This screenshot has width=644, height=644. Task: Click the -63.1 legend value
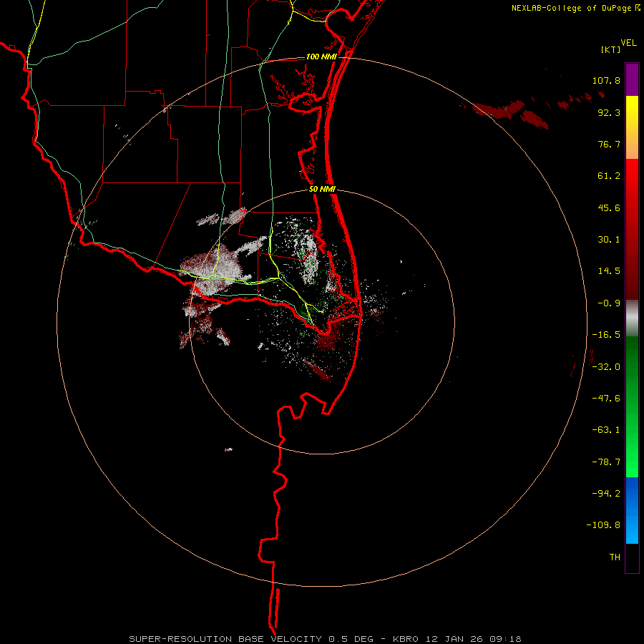point(606,430)
